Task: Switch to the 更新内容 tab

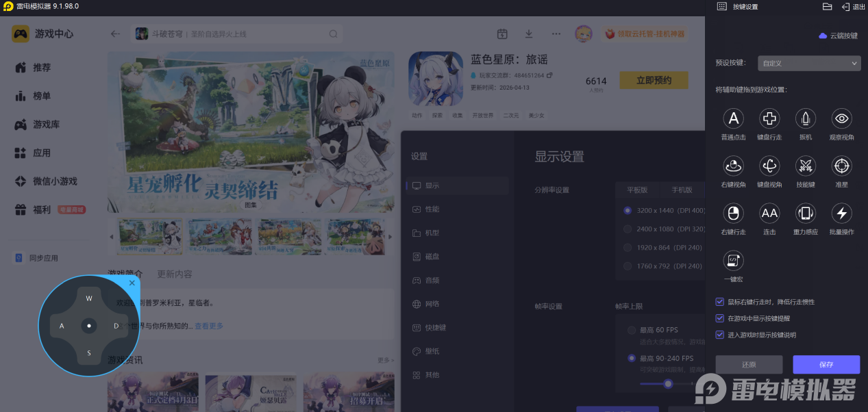Action: click(175, 274)
